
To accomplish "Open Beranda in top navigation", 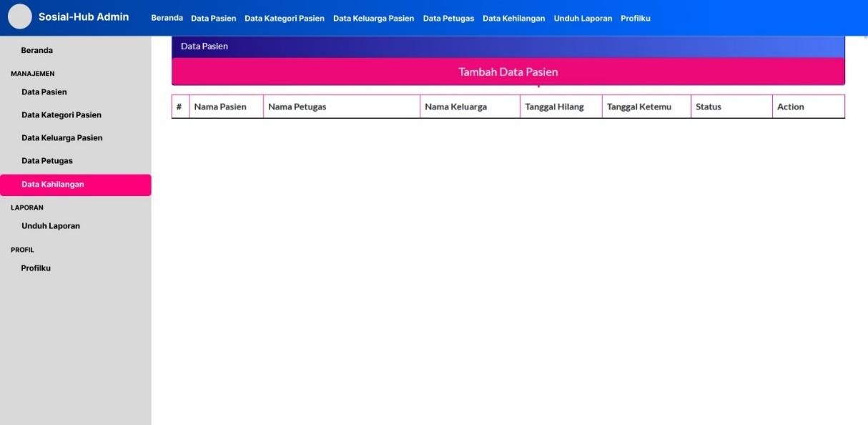I will pyautogui.click(x=167, y=18).
